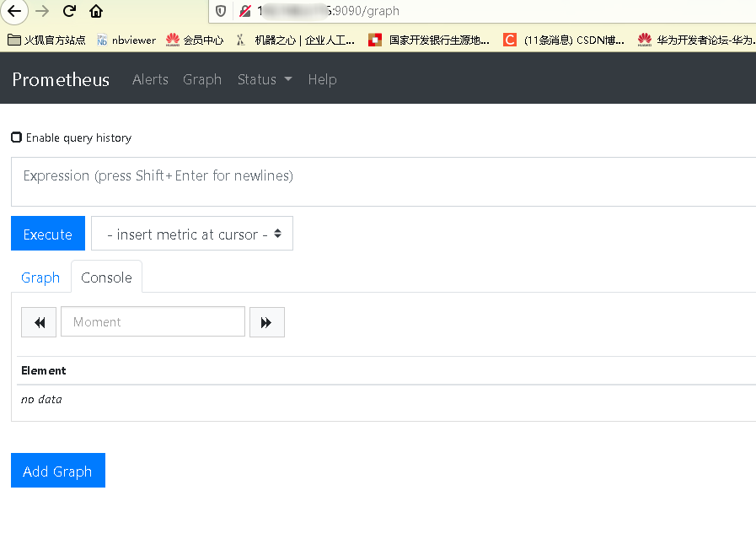The image size is (756, 539).
Task: Open the browser home page icon
Action: (96, 11)
